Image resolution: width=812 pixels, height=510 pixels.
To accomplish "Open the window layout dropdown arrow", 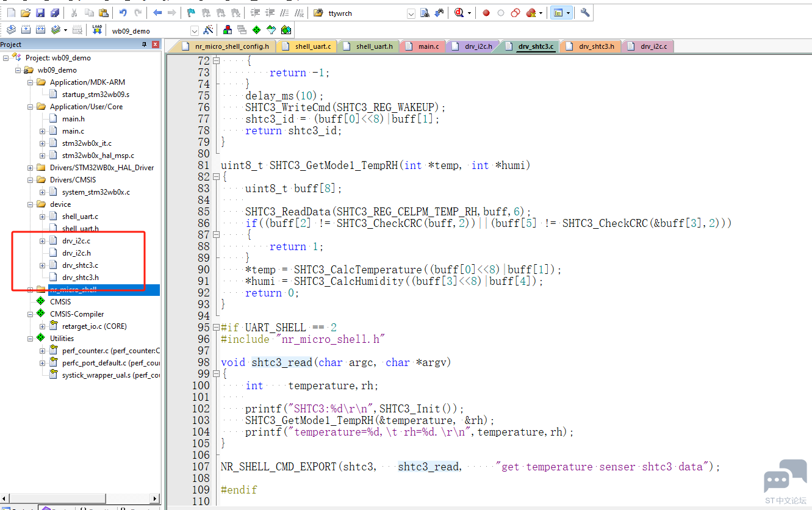I will click(x=569, y=13).
